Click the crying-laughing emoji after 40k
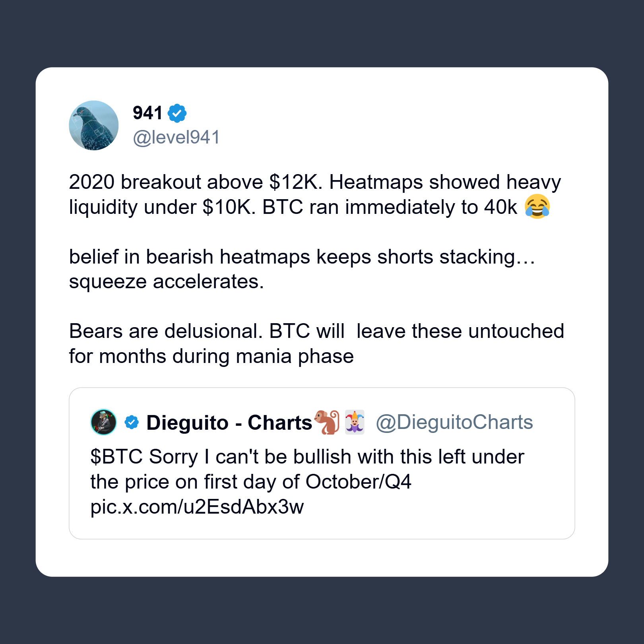Image resolution: width=644 pixels, height=644 pixels. pyautogui.click(x=537, y=207)
